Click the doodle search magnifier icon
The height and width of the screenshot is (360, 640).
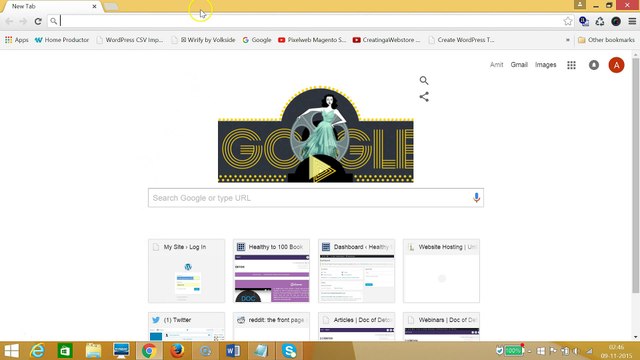(x=424, y=80)
